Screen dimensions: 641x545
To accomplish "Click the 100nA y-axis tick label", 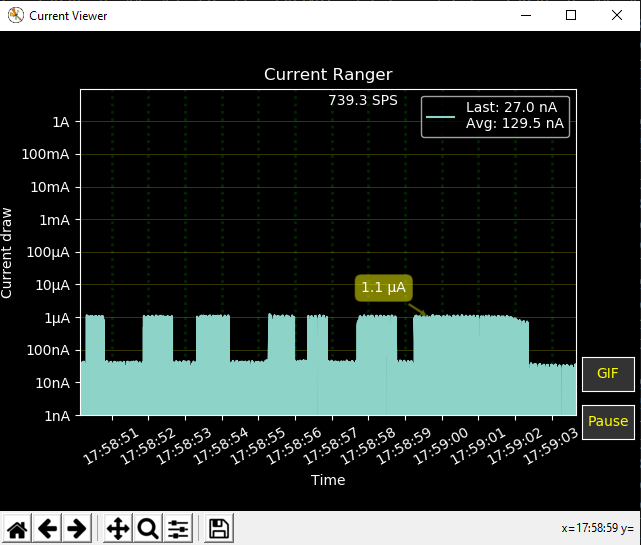I will tap(48, 350).
